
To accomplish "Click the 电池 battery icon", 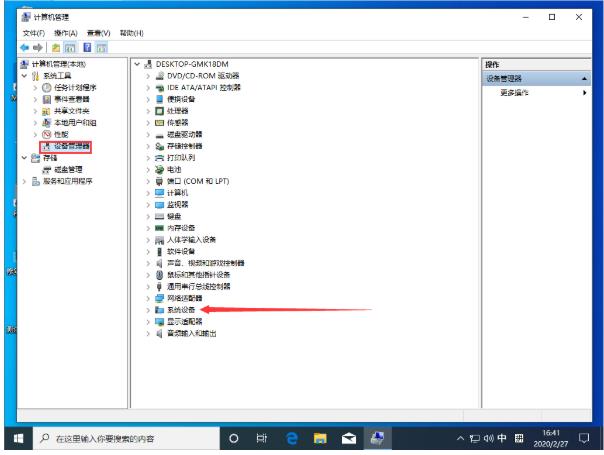I will pos(159,169).
